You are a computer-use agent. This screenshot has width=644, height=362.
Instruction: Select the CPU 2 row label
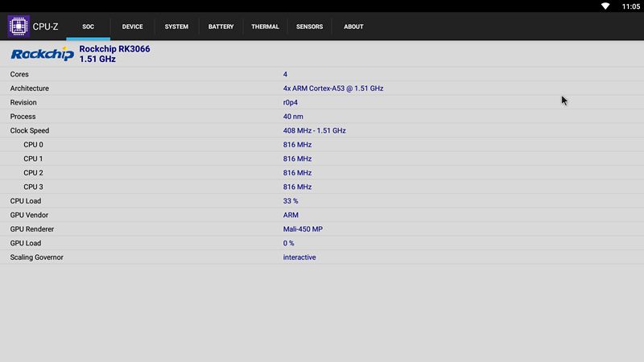(33, 173)
